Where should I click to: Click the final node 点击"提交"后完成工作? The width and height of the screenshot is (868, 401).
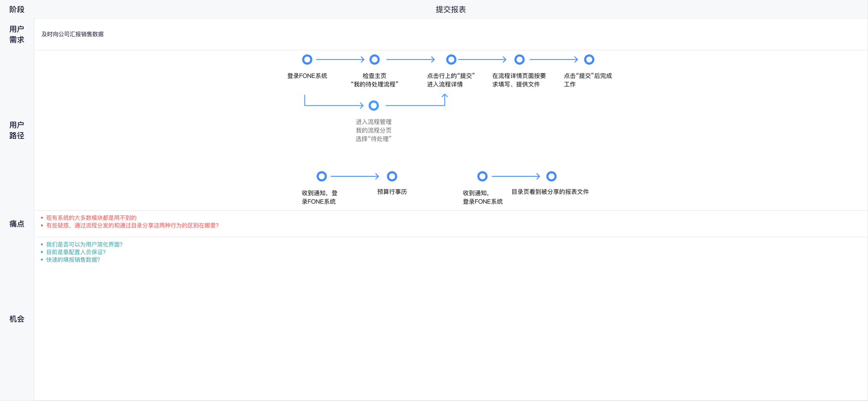[589, 59]
